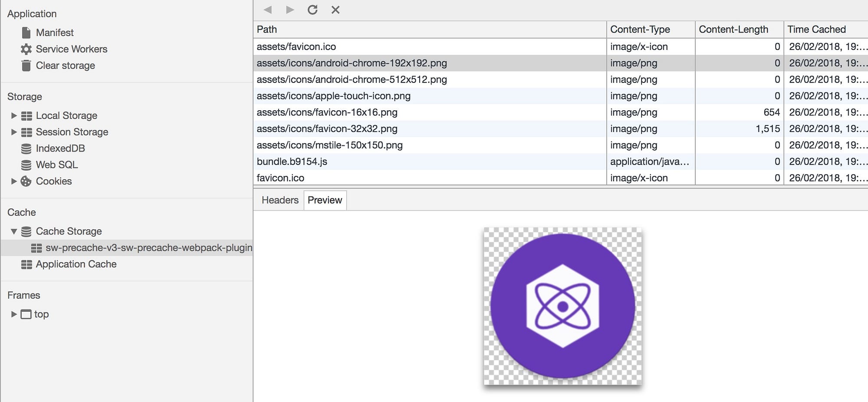Viewport: 868px width, 402px height.
Task: Switch to the Preview tab
Action: pos(325,200)
